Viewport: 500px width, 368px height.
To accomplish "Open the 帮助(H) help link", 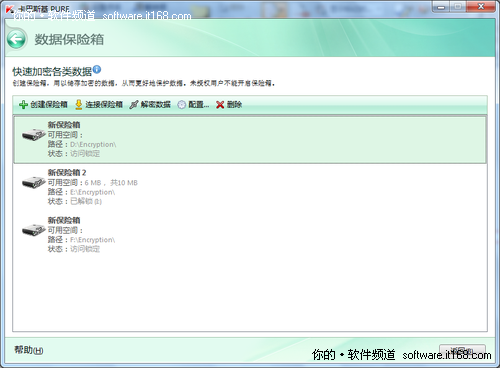I will [29, 350].
